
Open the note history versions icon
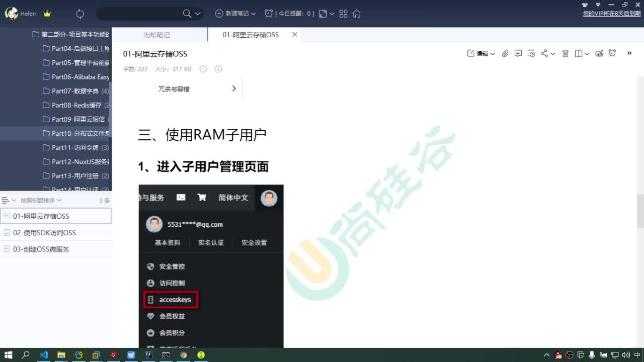531,53
